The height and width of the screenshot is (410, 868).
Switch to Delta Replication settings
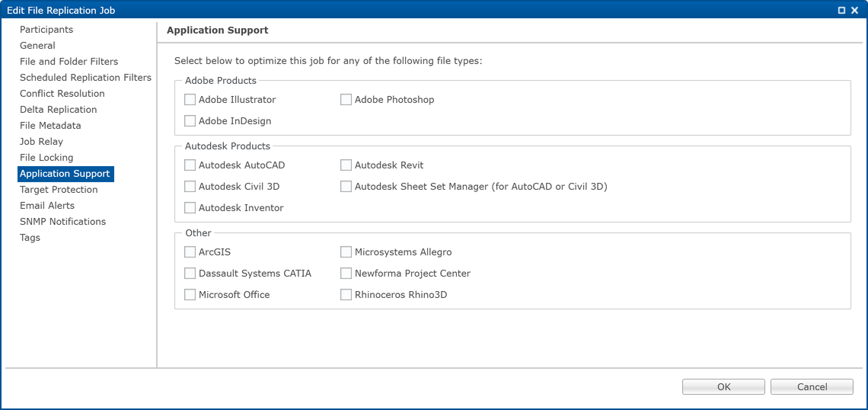[59, 110]
